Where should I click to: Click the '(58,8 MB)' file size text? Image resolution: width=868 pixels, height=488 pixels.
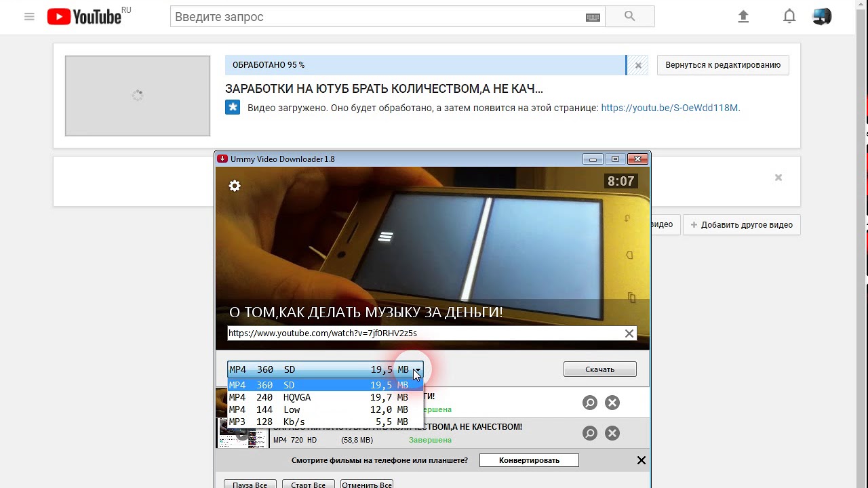pyautogui.click(x=357, y=440)
